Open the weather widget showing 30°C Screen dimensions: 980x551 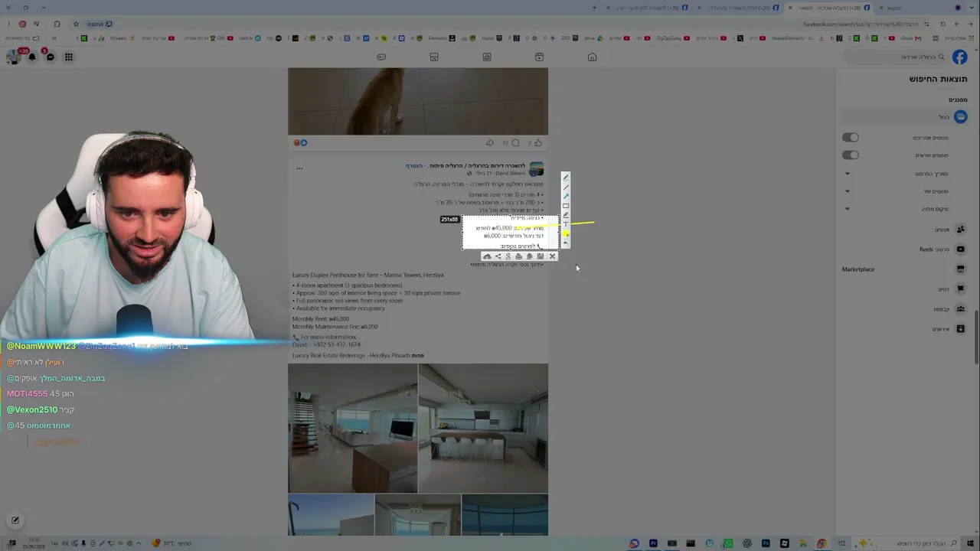(x=171, y=543)
